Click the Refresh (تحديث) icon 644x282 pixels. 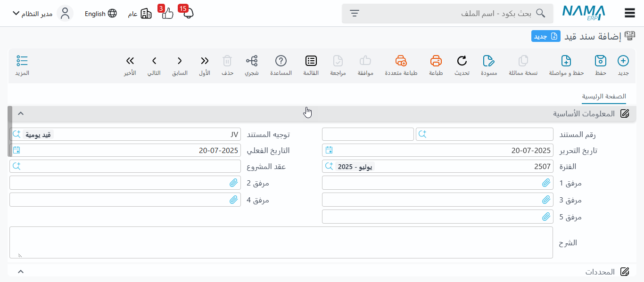(462, 61)
